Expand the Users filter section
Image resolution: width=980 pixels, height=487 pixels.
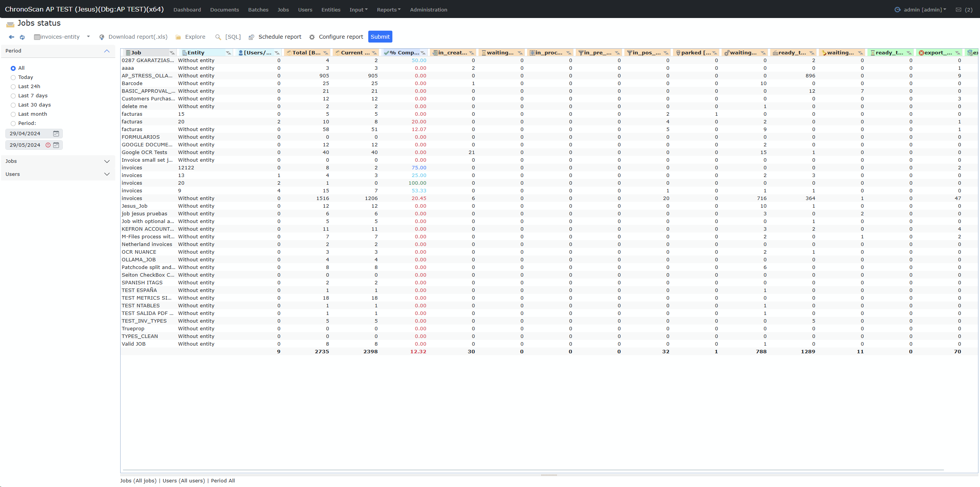(x=107, y=174)
